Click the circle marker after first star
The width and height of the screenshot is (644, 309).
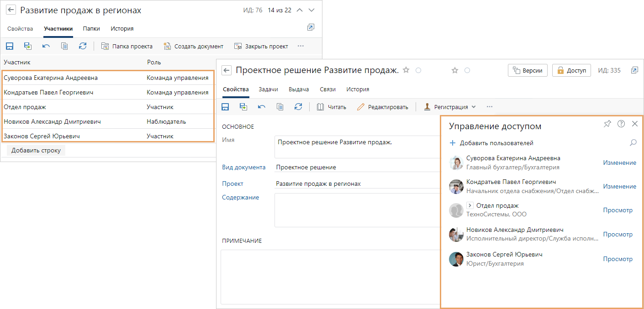tap(418, 70)
